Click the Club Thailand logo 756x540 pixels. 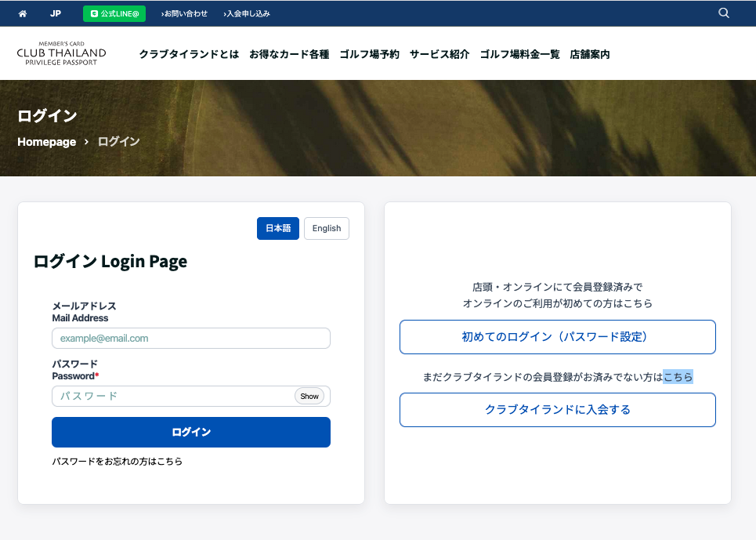(61, 53)
